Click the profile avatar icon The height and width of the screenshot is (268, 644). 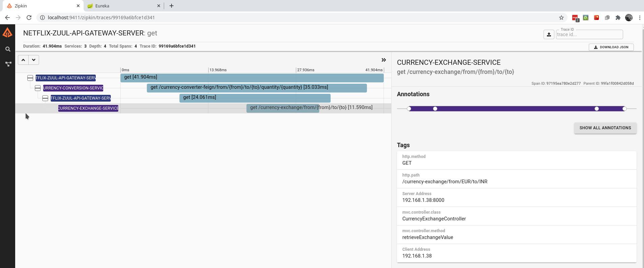(x=629, y=18)
